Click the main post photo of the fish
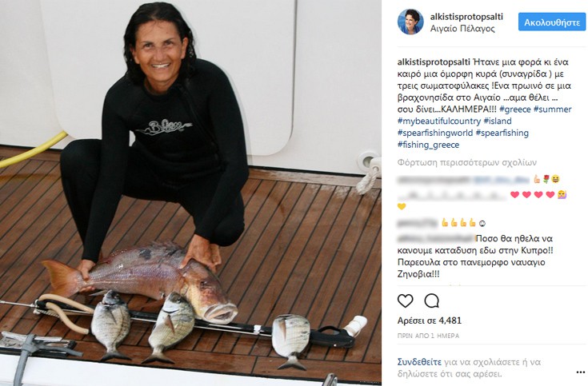 coord(190,193)
